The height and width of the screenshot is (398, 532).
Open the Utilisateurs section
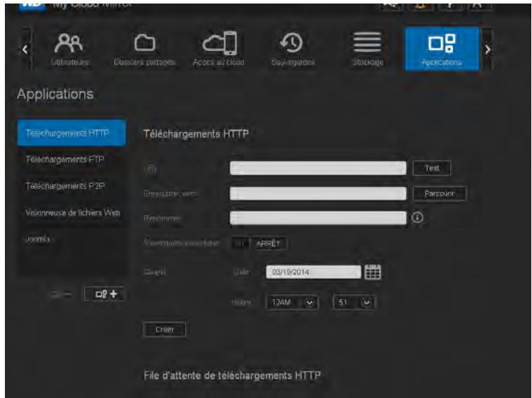69,49
